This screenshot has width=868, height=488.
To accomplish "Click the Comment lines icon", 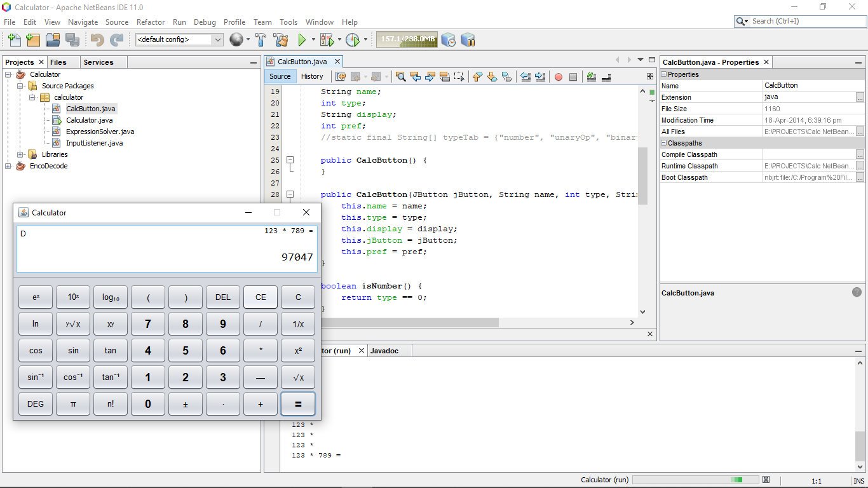I will tap(592, 77).
